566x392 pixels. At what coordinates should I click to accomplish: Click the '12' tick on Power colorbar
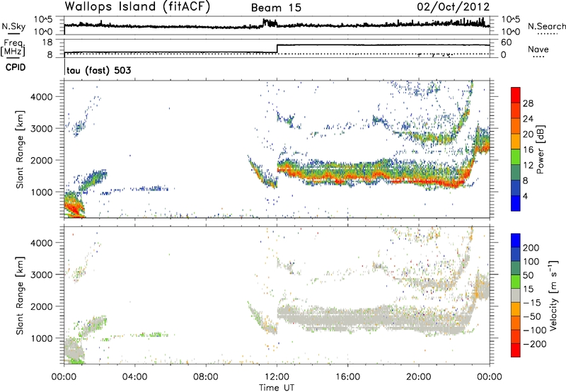tap(528, 165)
